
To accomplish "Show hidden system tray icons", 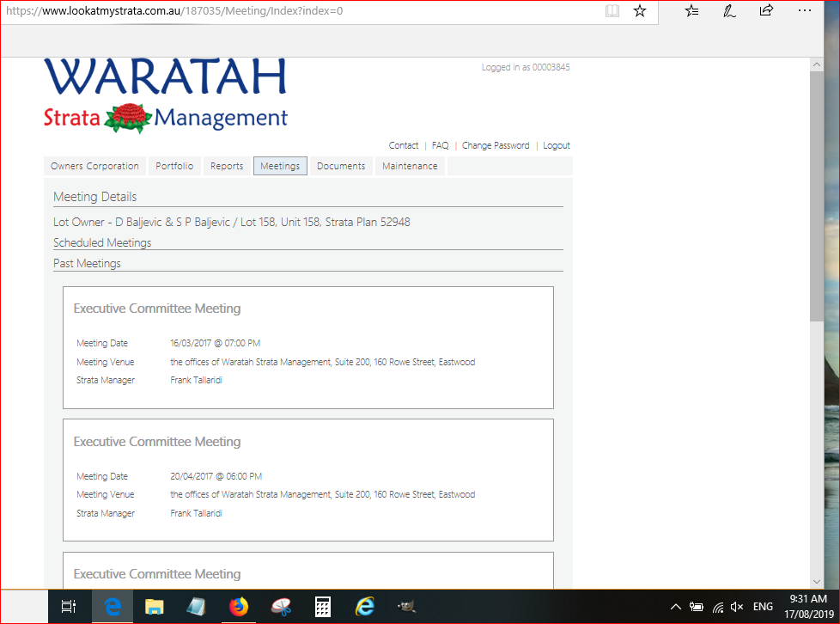I will (676, 607).
